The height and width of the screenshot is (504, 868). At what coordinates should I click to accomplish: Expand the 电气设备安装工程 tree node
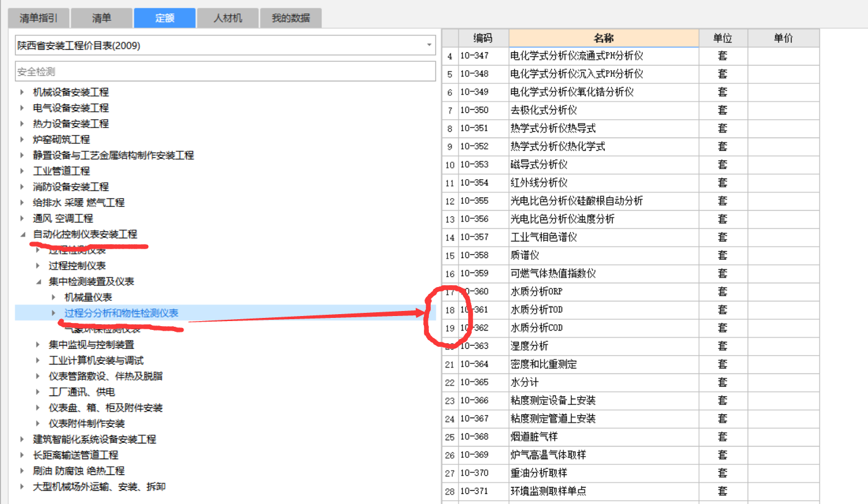pyautogui.click(x=22, y=108)
